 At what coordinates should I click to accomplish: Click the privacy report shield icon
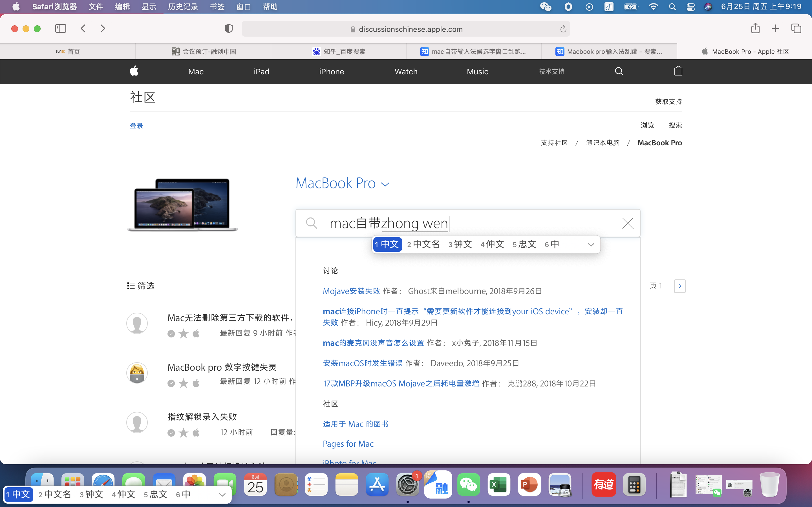coord(228,29)
